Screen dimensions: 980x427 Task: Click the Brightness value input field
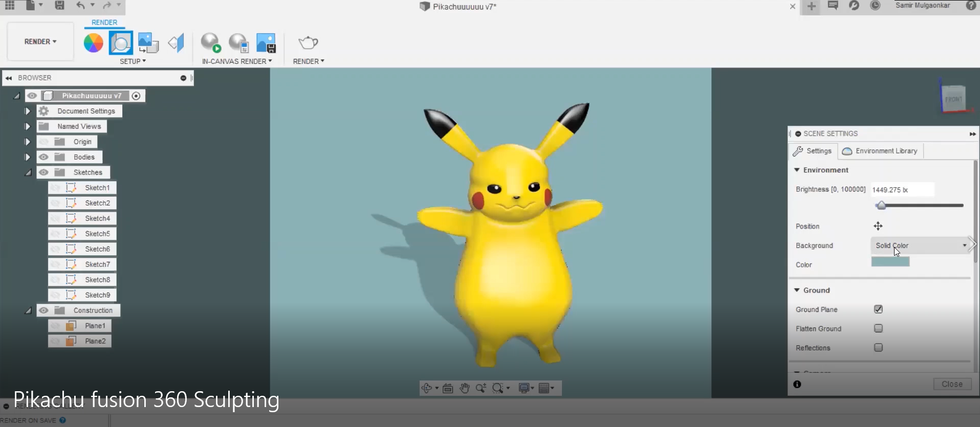(x=902, y=190)
